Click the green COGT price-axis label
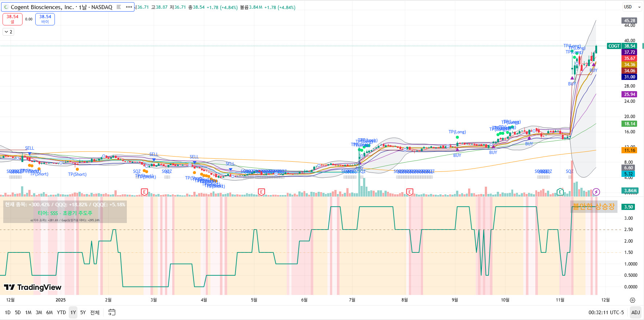Screen dimensions: 644x320 pyautogui.click(x=614, y=46)
